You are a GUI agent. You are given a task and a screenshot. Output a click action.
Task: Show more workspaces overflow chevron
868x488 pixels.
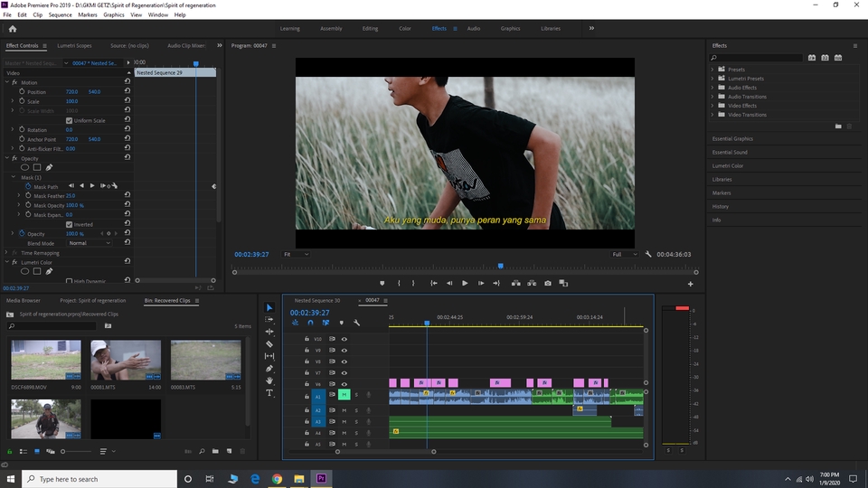click(591, 28)
